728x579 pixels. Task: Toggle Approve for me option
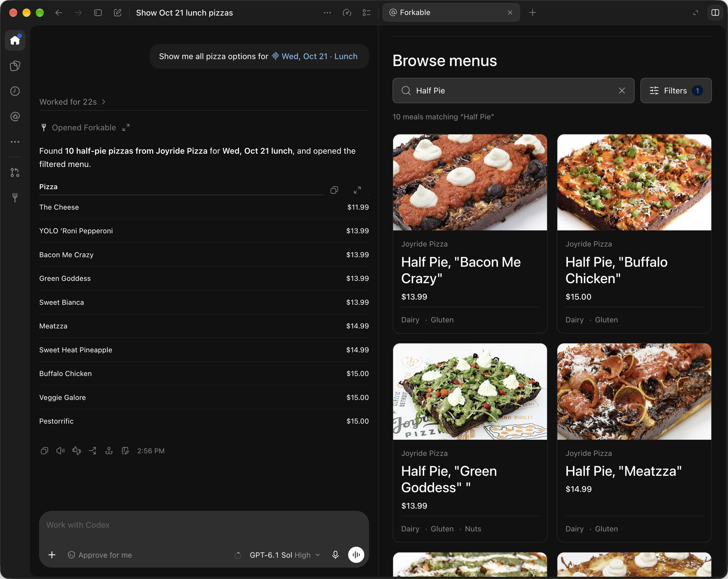point(100,555)
